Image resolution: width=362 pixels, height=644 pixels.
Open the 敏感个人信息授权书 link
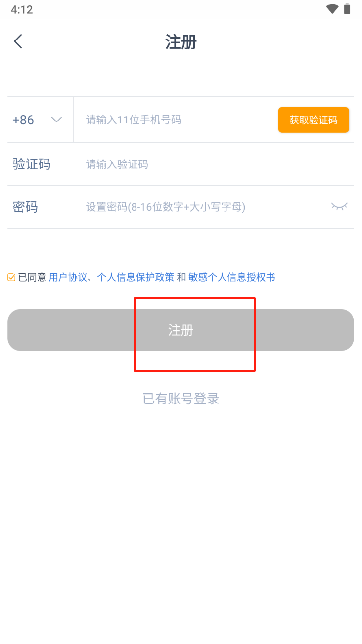click(x=232, y=277)
